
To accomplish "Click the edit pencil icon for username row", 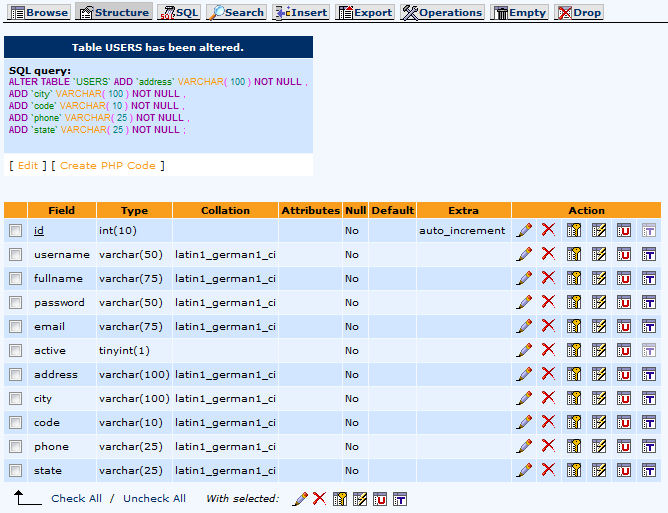I will pos(524,255).
